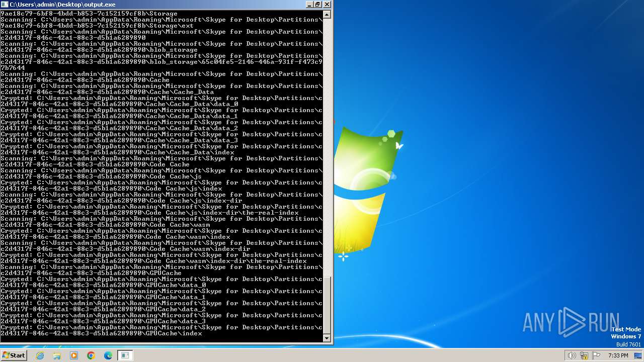The width and height of the screenshot is (644, 362).
Task: Click the Crypted line ending in "GPUCache\data_3"
Action: click(x=162, y=318)
